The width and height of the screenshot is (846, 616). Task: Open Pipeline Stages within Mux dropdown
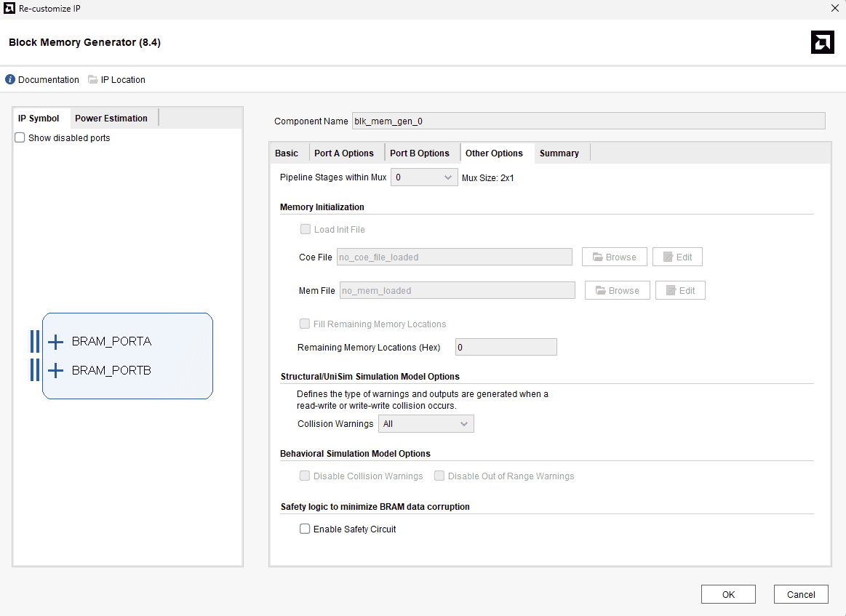[424, 177]
